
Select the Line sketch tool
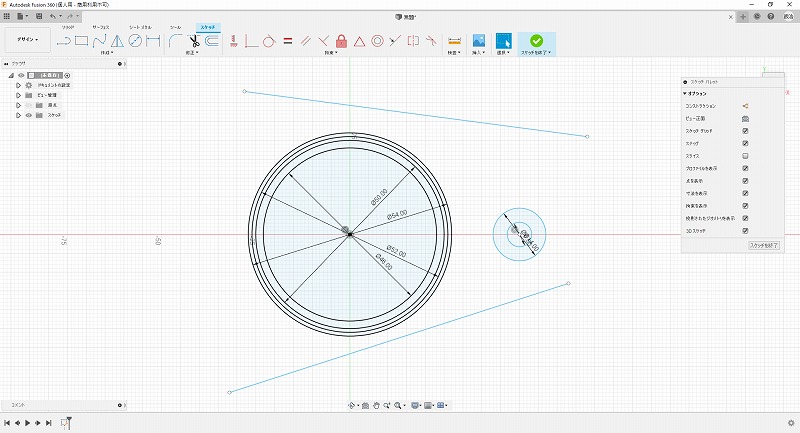click(63, 41)
